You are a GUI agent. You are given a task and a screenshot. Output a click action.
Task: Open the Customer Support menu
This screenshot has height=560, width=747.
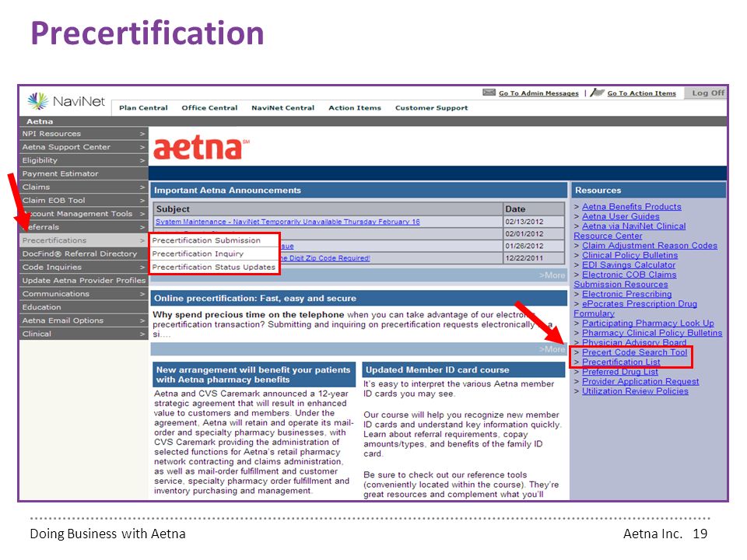(432, 107)
